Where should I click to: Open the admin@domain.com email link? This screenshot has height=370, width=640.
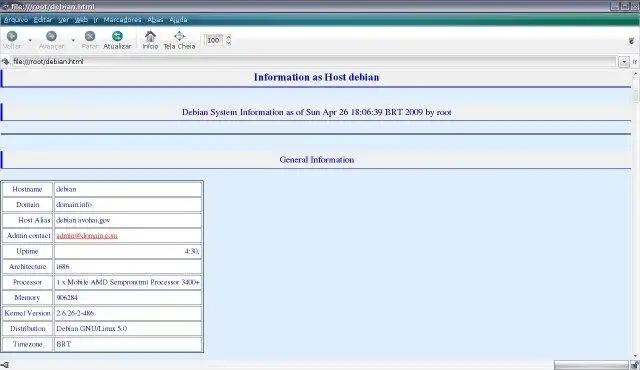point(87,236)
